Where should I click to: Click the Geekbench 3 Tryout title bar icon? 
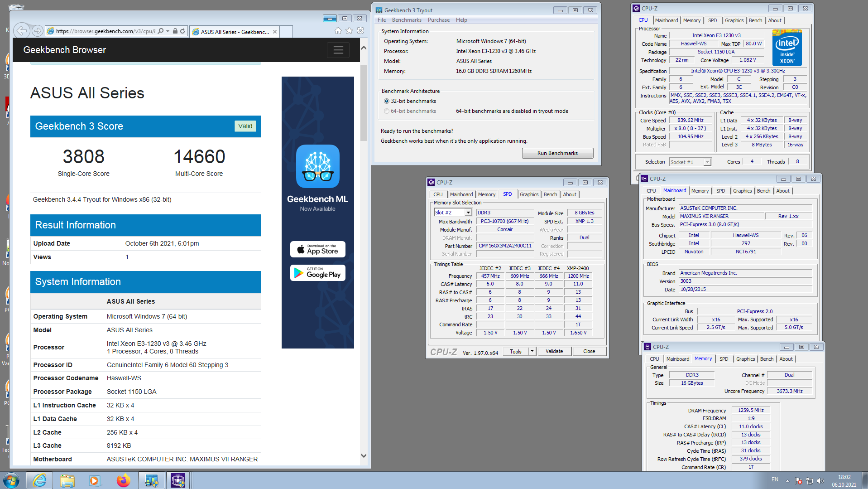tap(379, 10)
